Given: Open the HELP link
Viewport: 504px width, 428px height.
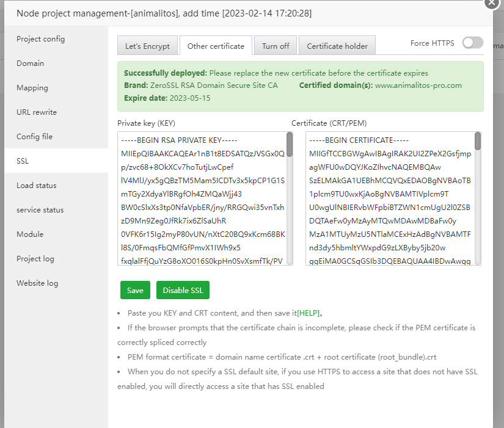Looking at the screenshot, I should point(309,314).
